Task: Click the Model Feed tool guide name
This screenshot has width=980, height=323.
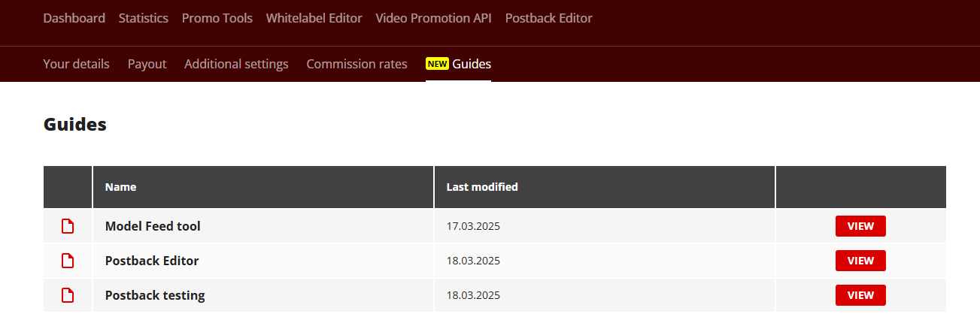Action: [x=153, y=226]
